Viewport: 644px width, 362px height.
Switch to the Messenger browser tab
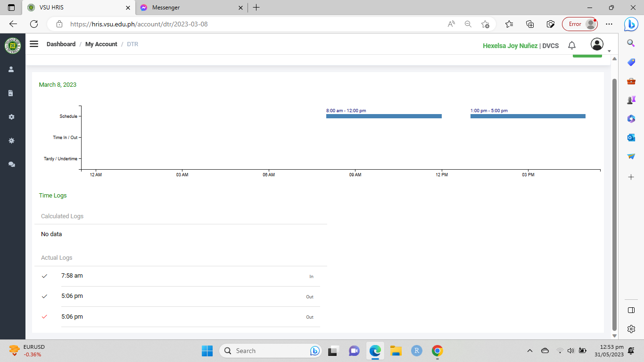click(189, 8)
